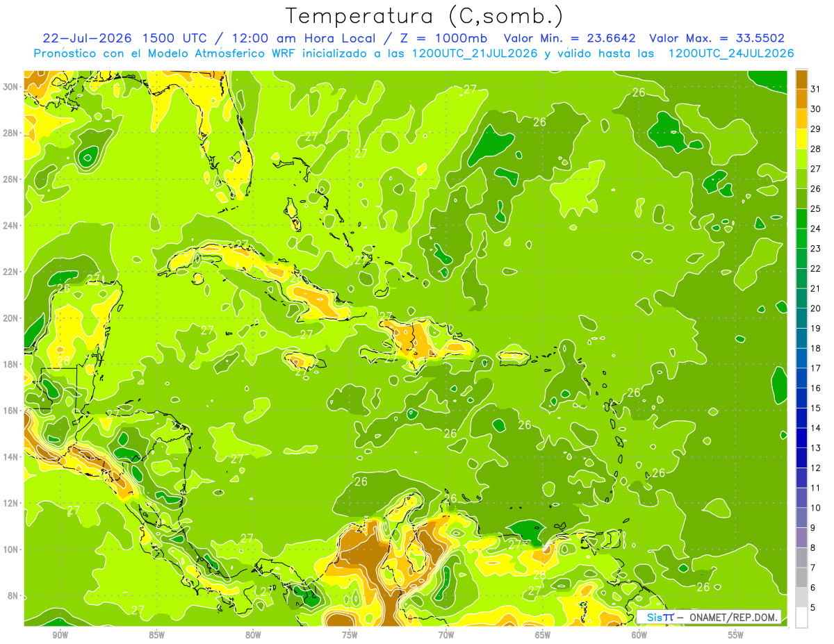Click the brown legend swatch above 31

801,80
